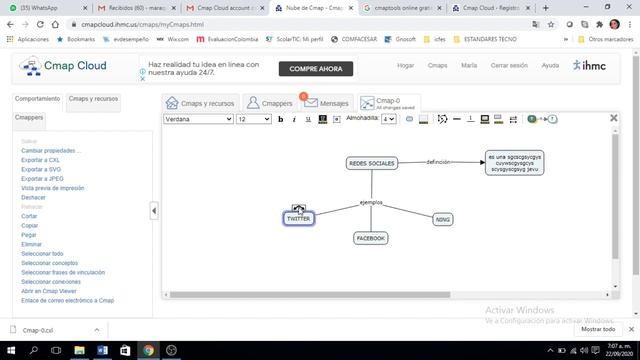Click Enlace de correo electrónico a Cmap
The image size is (640, 360).
68,301
